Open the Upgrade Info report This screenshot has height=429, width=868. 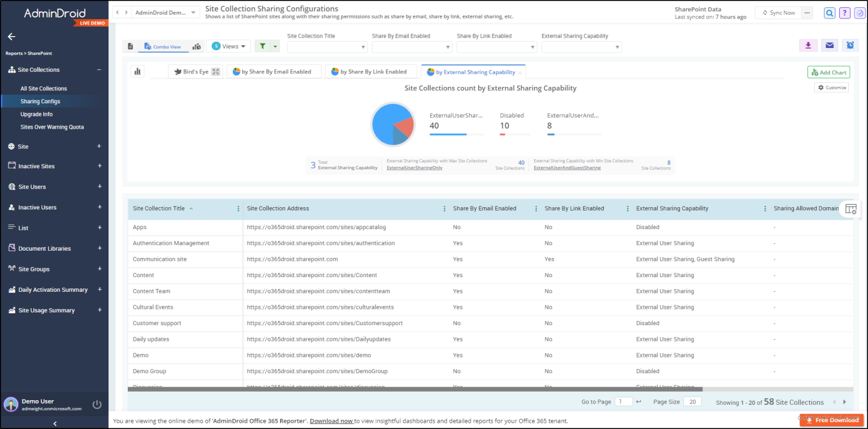pos(37,114)
